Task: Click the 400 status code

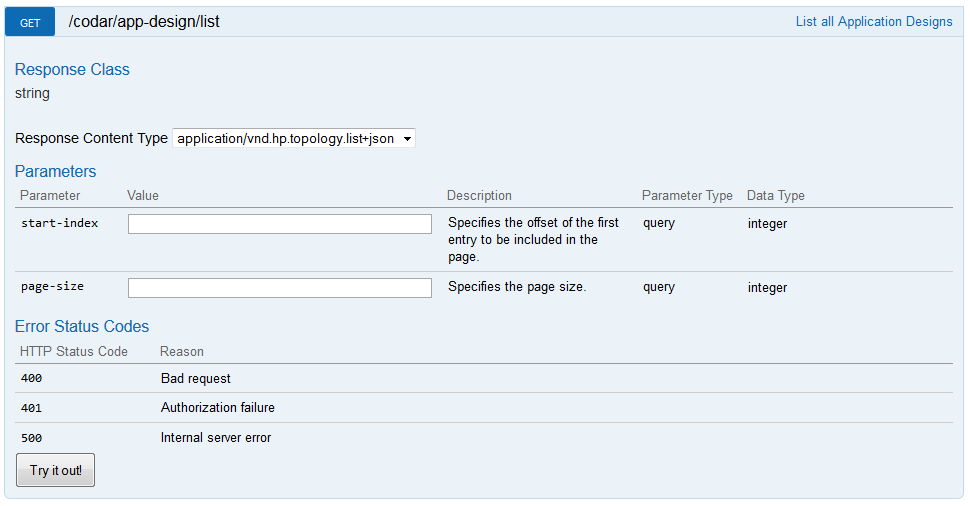Action: (32, 378)
